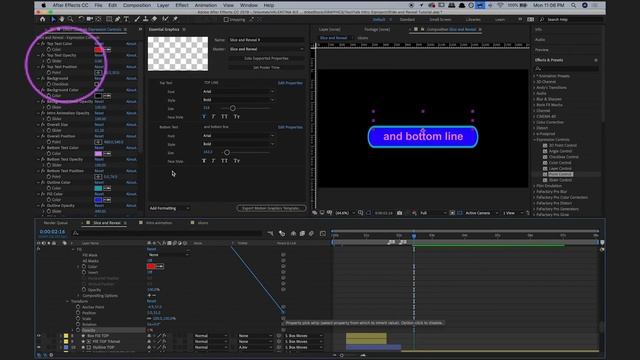The height and width of the screenshot is (360, 640).
Task: Open the Top Text Font dropdown
Action: (x=238, y=91)
